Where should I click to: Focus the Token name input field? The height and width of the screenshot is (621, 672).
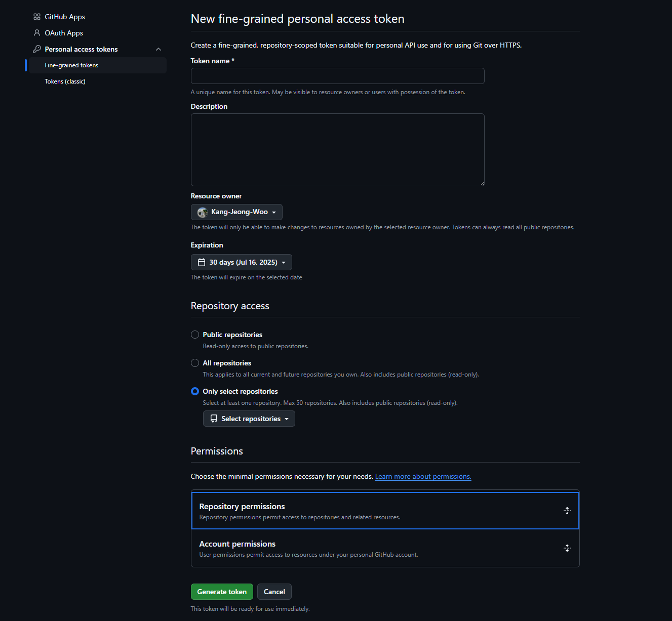point(338,76)
